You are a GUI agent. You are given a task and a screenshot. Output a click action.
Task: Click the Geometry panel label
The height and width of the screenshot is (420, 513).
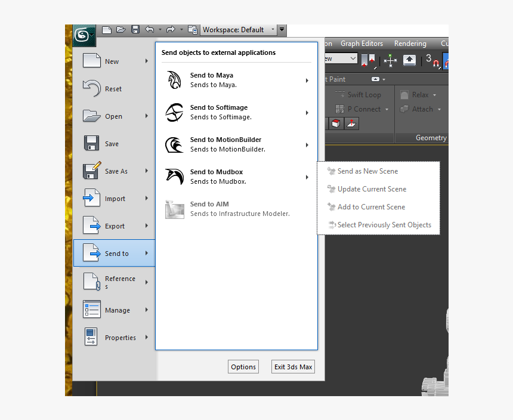(431, 138)
